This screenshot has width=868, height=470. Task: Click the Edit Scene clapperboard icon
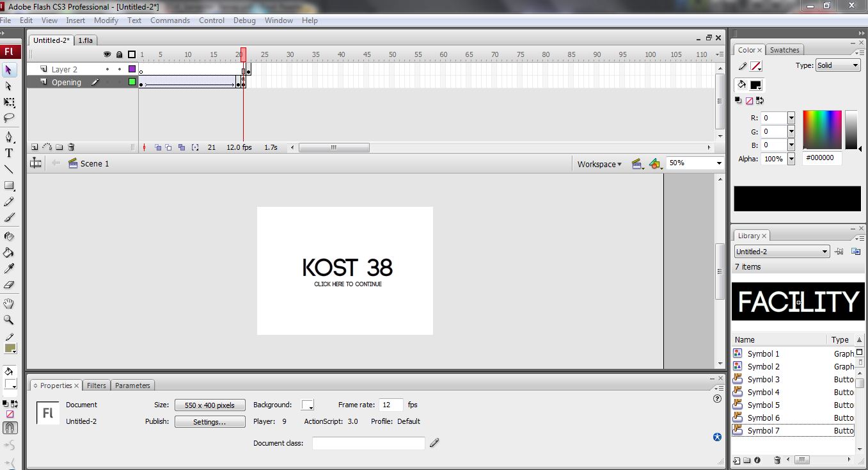tap(636, 164)
